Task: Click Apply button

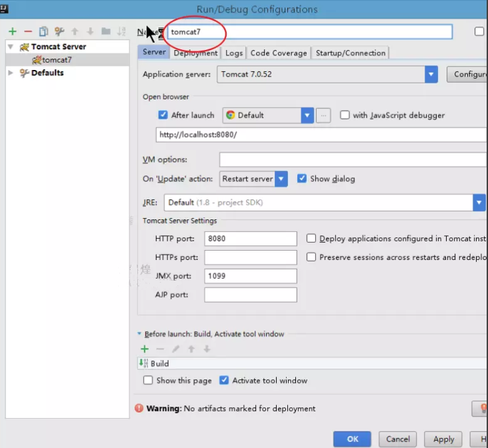Action: point(443,439)
